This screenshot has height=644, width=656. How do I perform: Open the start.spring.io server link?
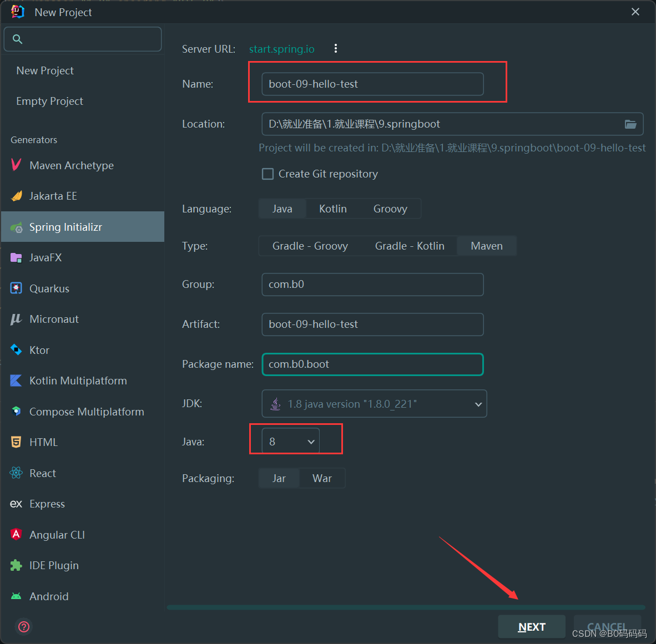[281, 49]
